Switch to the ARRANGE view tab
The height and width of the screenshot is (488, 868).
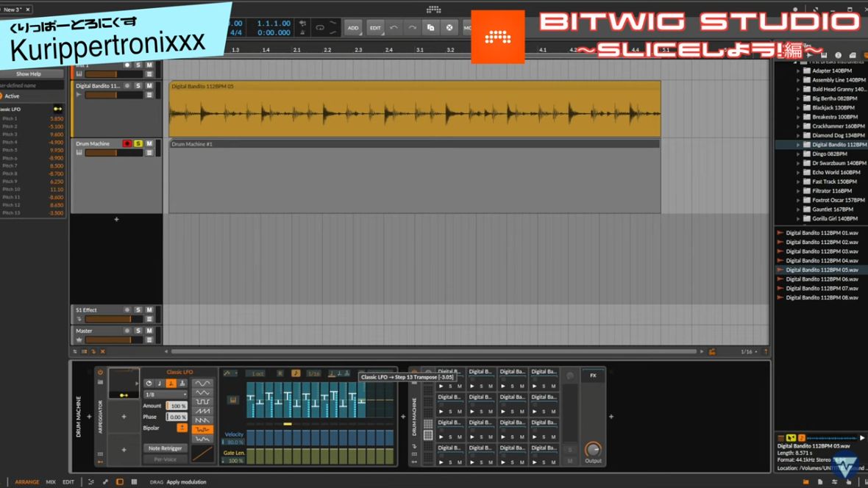pyautogui.click(x=26, y=482)
